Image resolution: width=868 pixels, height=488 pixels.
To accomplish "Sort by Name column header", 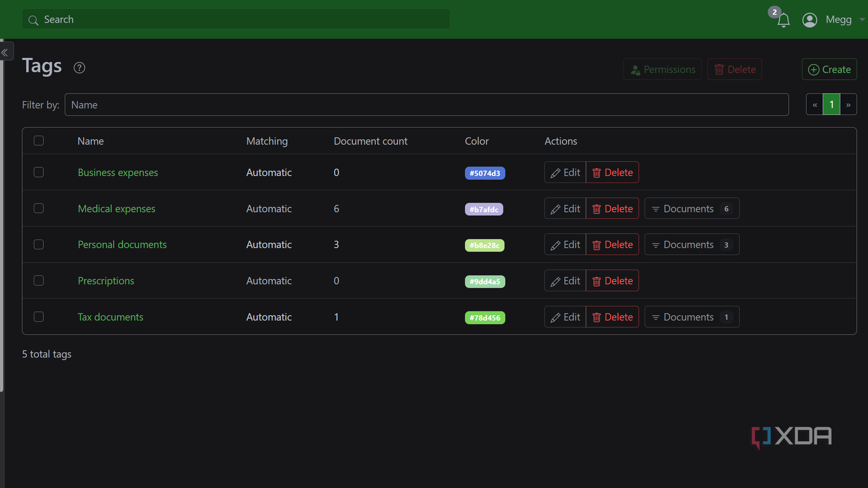I will tap(91, 141).
